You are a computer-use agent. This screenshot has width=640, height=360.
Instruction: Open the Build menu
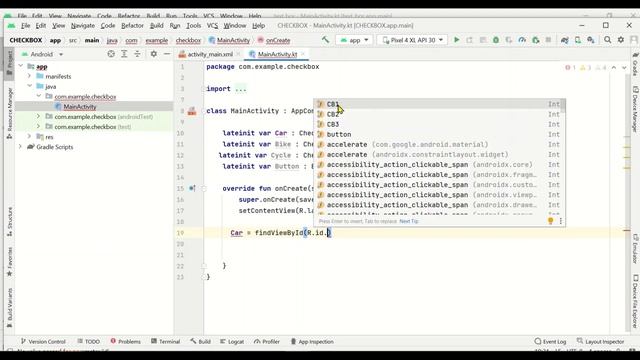point(156,25)
